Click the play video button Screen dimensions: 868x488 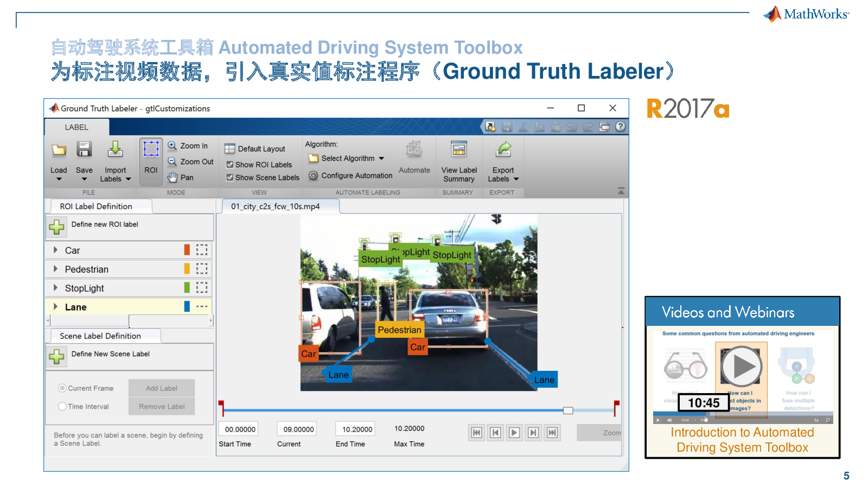tap(514, 432)
